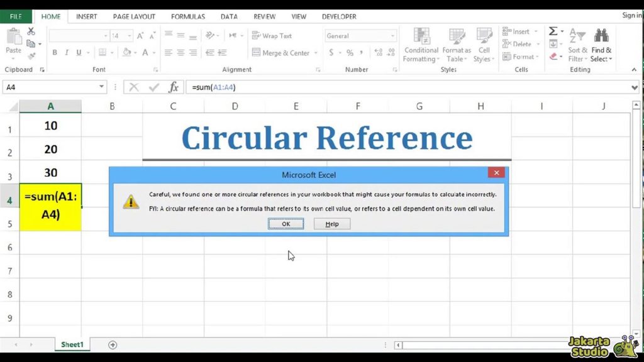Toggle Align Left
This screenshot has width=644, height=362.
(x=169, y=53)
